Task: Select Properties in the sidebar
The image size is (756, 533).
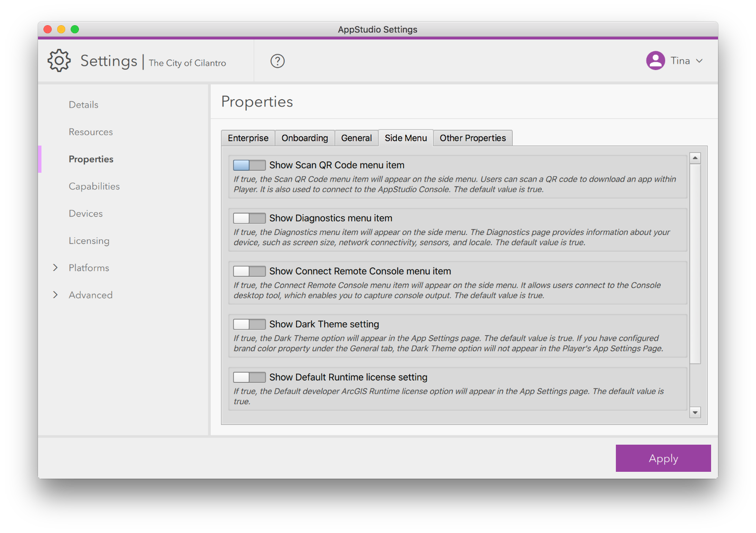Action: click(91, 159)
